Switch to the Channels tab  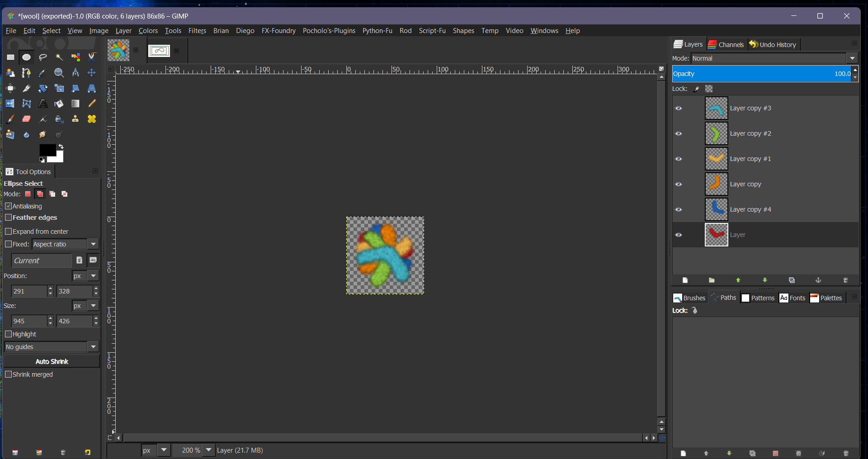726,44
